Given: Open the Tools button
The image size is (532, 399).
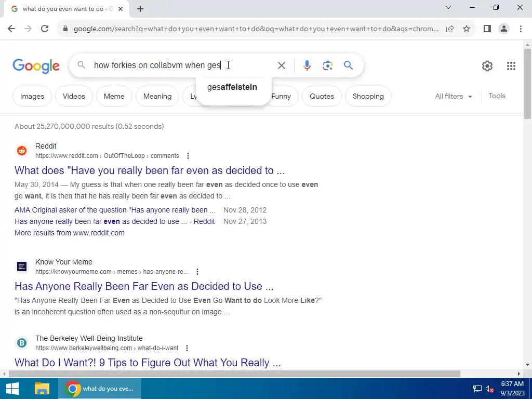Looking at the screenshot, I should point(497,96).
